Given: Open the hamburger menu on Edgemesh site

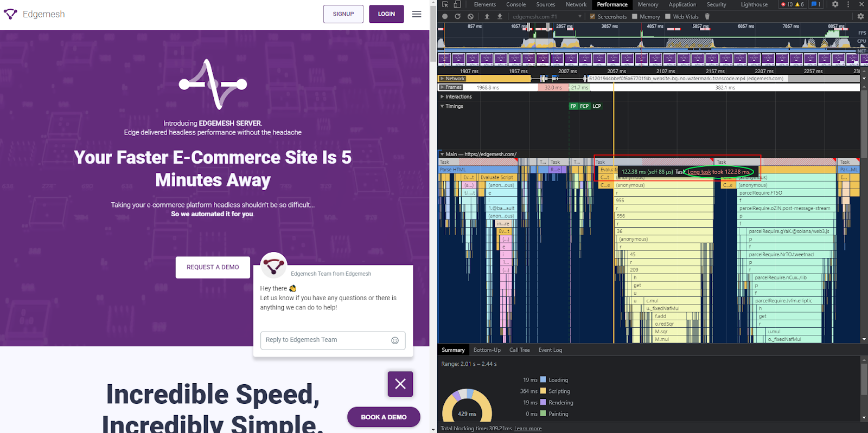Looking at the screenshot, I should (417, 14).
